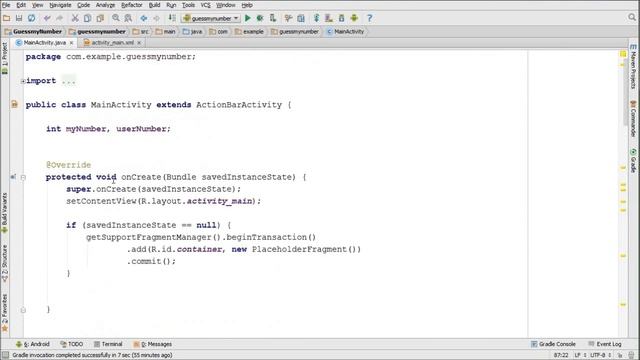Click the search magnifier at top right
Image resolution: width=640 pixels, height=360 pixels.
(632, 17)
